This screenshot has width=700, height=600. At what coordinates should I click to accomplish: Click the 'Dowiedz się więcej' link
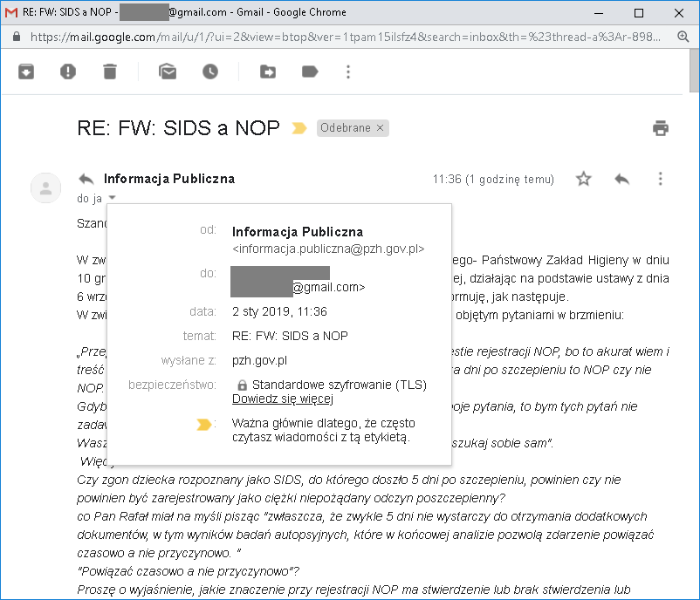283,399
